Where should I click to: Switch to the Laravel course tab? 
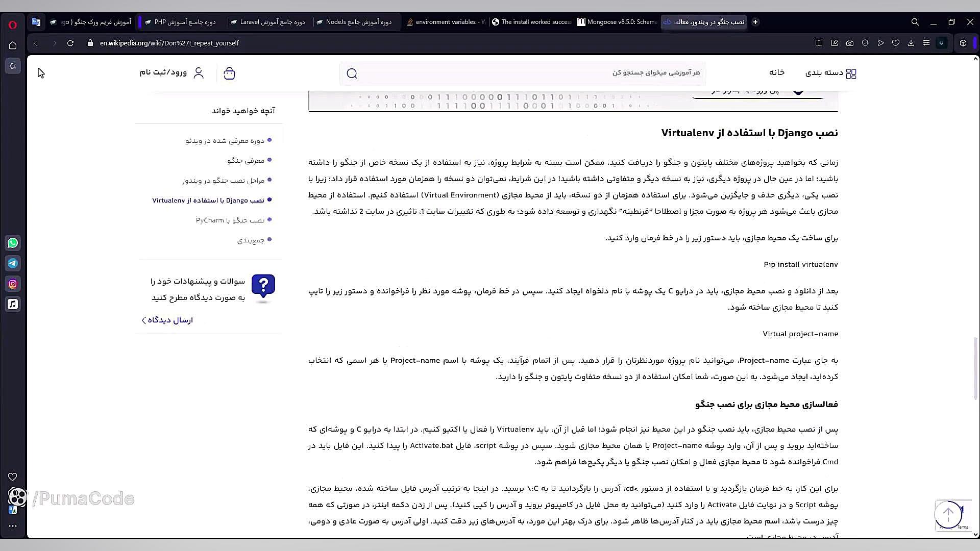(x=268, y=22)
